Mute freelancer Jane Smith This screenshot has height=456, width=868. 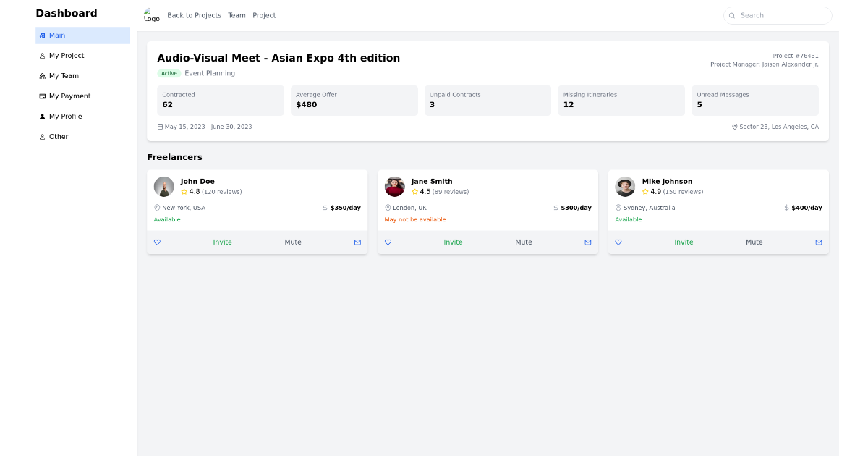[524, 242]
